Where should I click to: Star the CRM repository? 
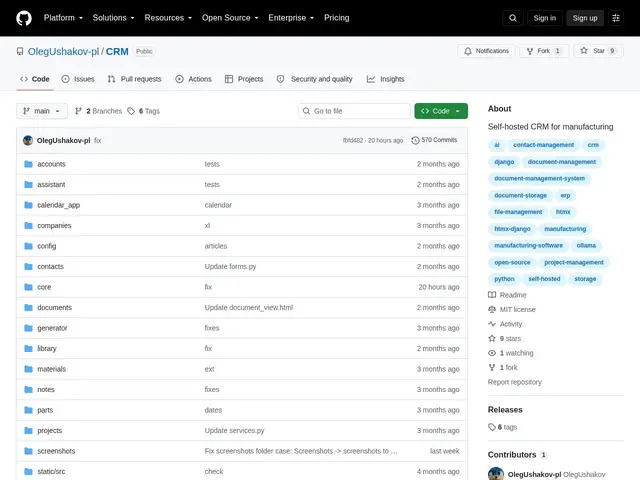[x=598, y=51]
